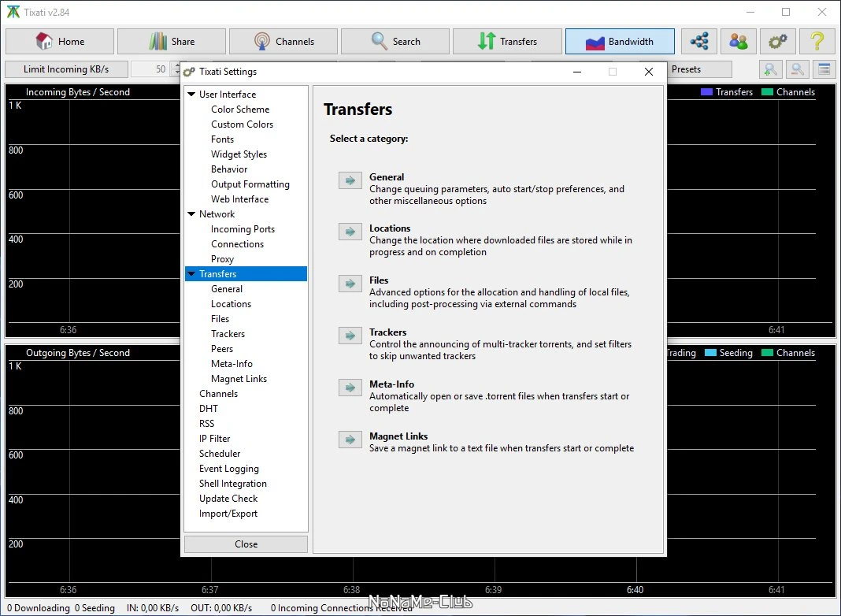Image resolution: width=841 pixels, height=616 pixels.
Task: Click the Tixati Settings gear title icon
Action: click(189, 72)
